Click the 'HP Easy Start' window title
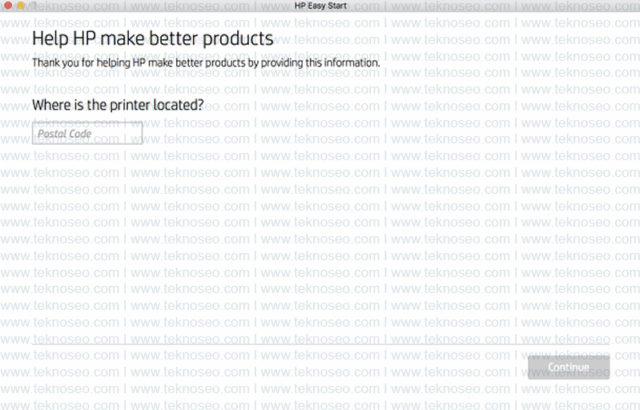640x410 pixels. pos(320,6)
